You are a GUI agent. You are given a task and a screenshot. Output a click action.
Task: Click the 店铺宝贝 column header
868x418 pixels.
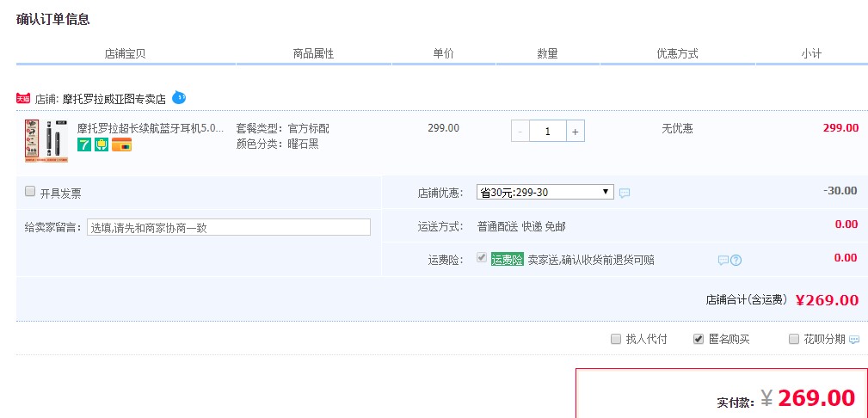pyautogui.click(x=125, y=53)
